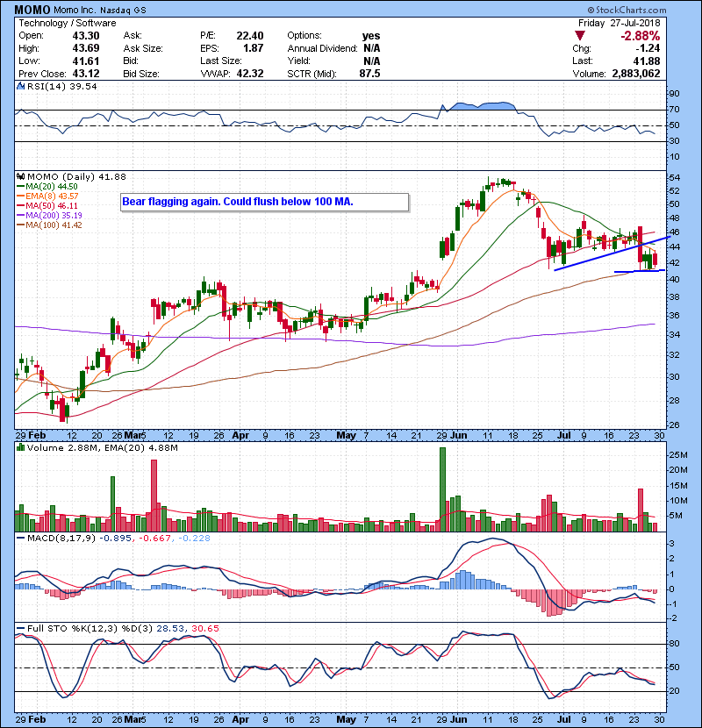Click the stochastic %D value 30.65
702x728 pixels.
tap(204, 629)
